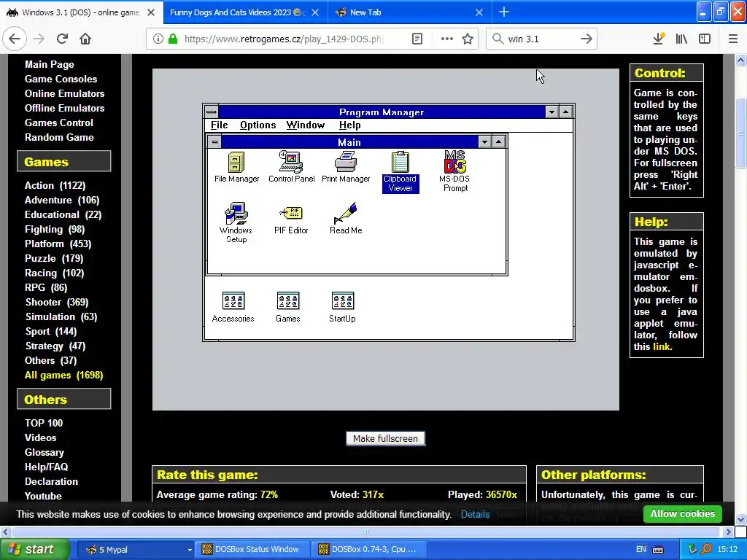The width and height of the screenshot is (747, 560).
Task: Switch to DOSBox Status Window taskbar item
Action: (252, 550)
